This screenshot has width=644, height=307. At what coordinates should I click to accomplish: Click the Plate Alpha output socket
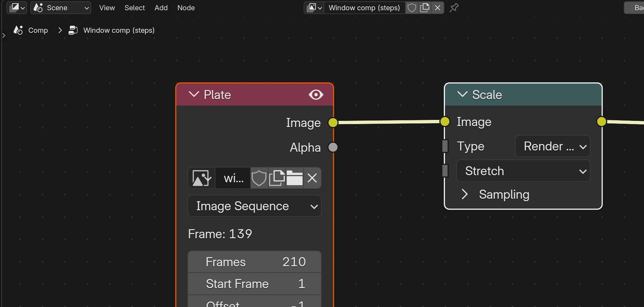[x=333, y=147]
